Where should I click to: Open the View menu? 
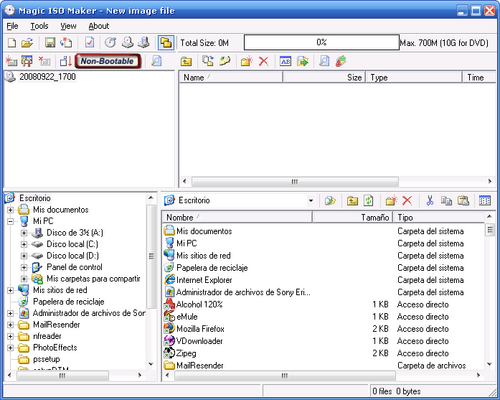[x=68, y=26]
